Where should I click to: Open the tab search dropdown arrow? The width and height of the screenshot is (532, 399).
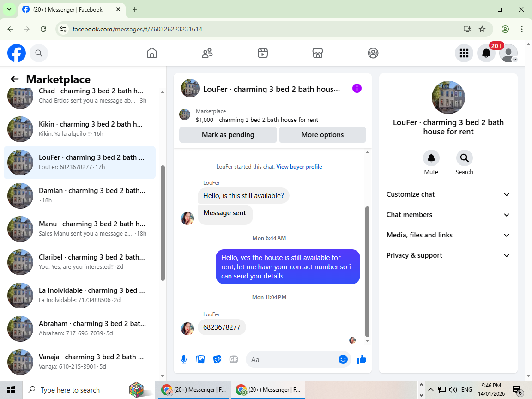tap(9, 10)
